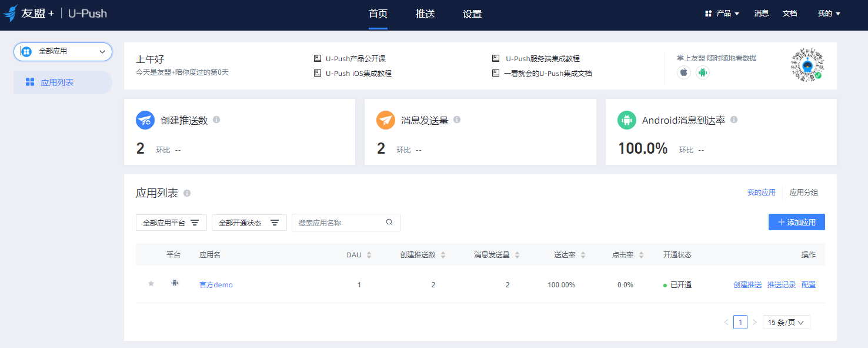Open the 全部开通状态 filter dropdown
Screen dimensions: 868x348
coord(249,223)
